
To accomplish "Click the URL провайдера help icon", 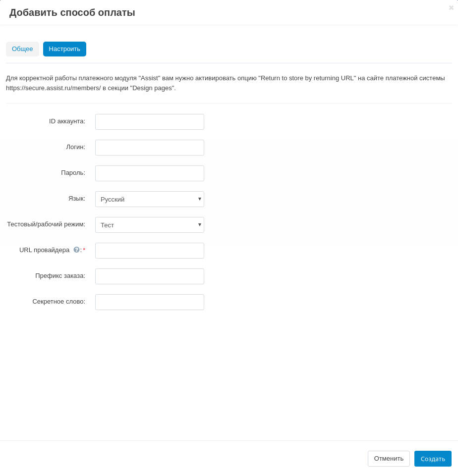I will (77, 250).
